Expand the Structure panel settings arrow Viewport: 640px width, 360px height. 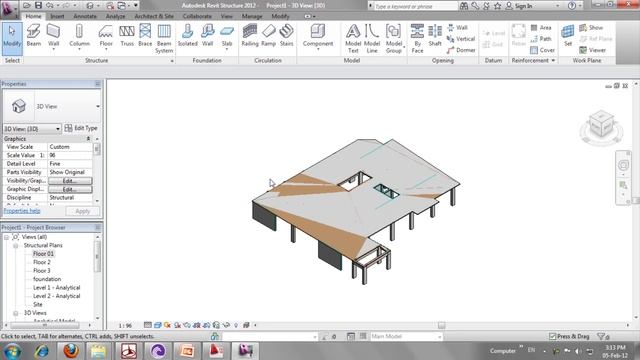[x=172, y=61]
